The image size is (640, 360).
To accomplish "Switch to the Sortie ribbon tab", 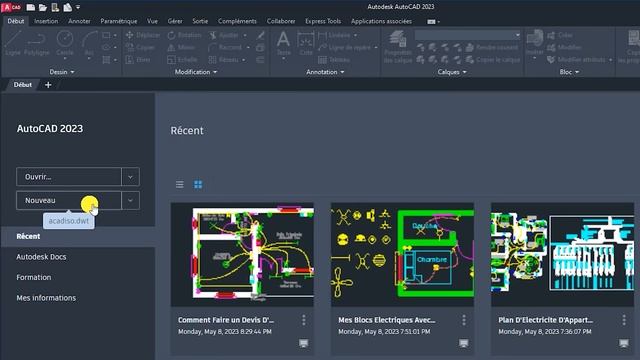I will click(200, 21).
